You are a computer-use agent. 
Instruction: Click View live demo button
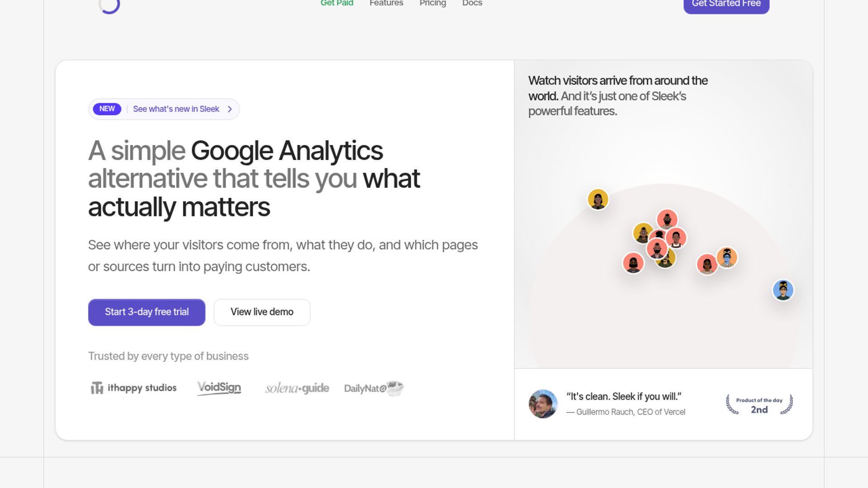coord(262,312)
